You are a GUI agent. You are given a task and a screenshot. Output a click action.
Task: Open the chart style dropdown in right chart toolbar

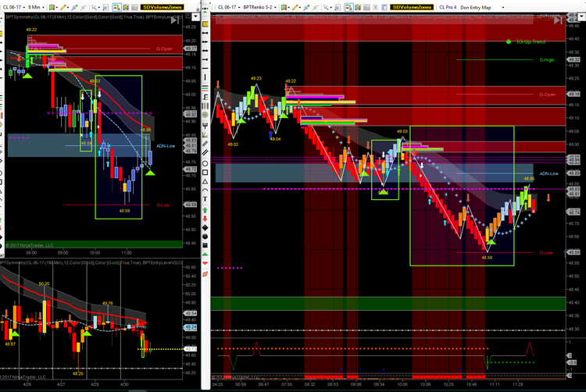pos(284,7)
